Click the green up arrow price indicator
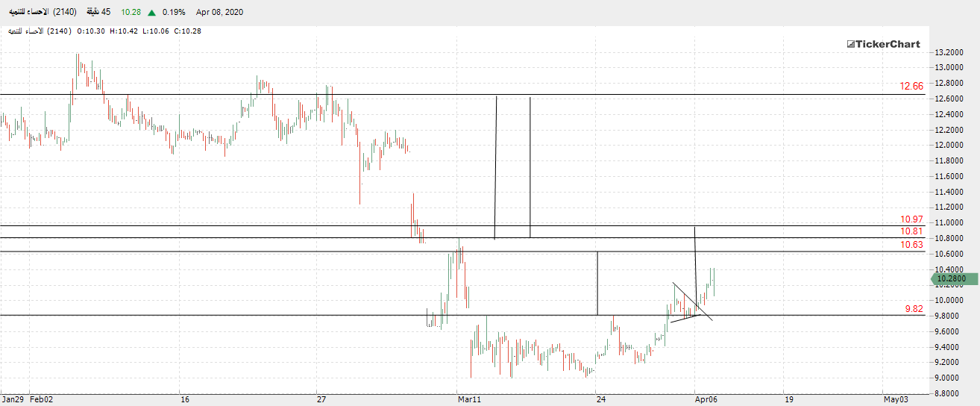The height and width of the screenshot is (406, 980). point(152,13)
